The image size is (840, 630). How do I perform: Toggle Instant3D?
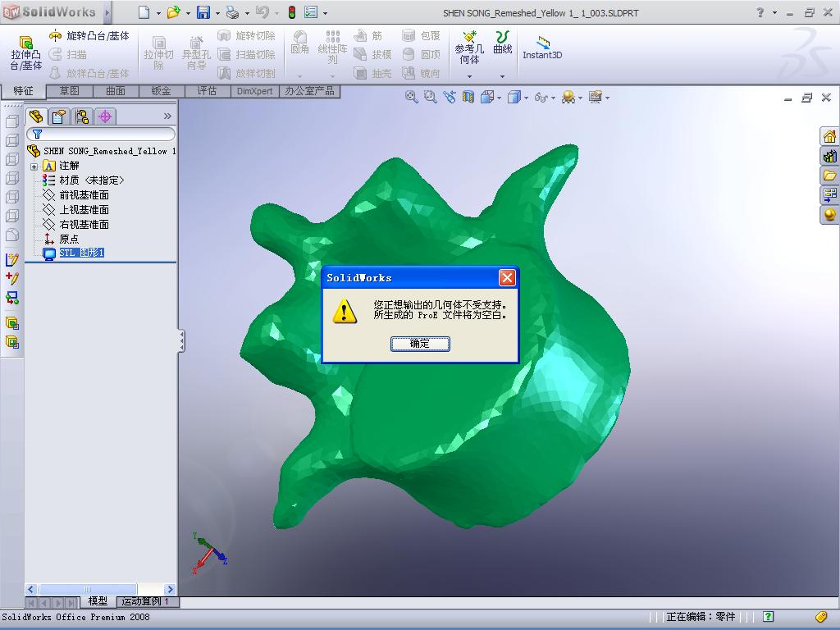(542, 48)
